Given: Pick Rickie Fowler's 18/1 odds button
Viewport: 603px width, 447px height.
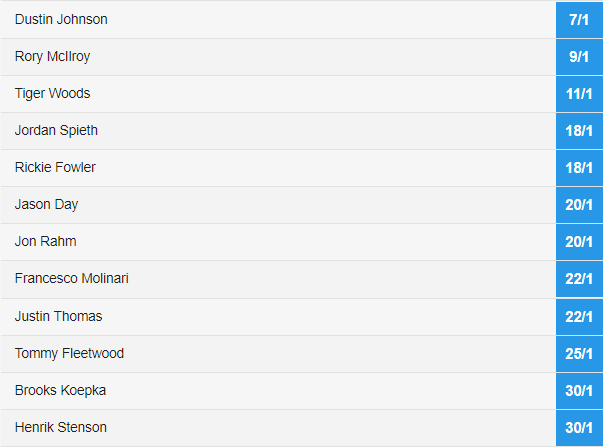Looking at the screenshot, I should click(579, 168).
